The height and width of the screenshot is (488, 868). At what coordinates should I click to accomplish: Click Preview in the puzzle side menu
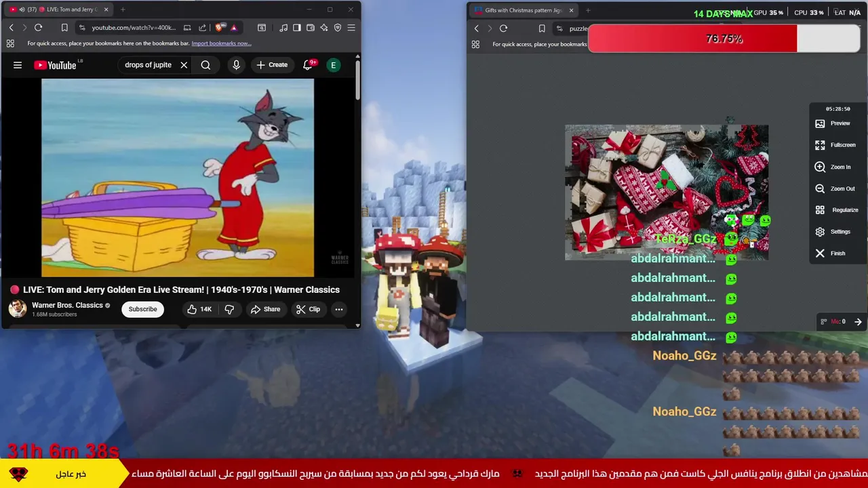(x=833, y=123)
